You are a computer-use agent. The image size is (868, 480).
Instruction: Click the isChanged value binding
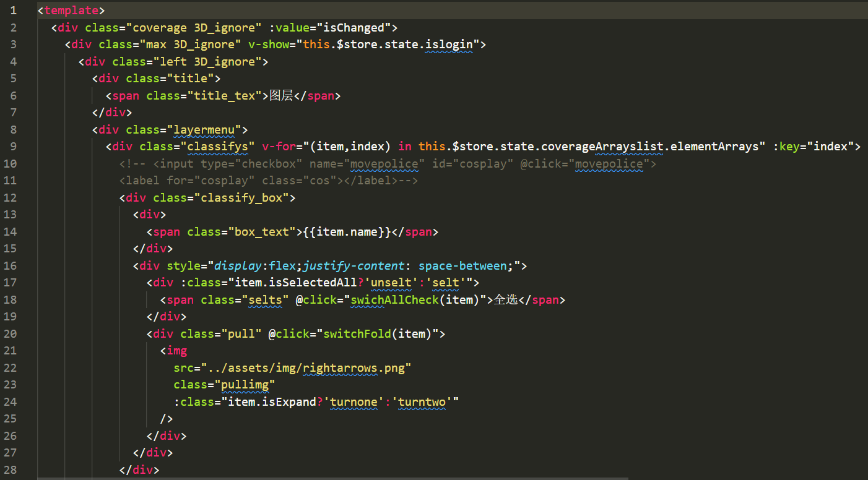(x=355, y=27)
